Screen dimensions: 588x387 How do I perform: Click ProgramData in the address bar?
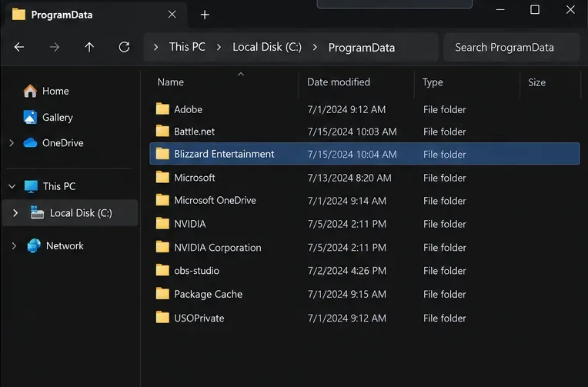362,48
